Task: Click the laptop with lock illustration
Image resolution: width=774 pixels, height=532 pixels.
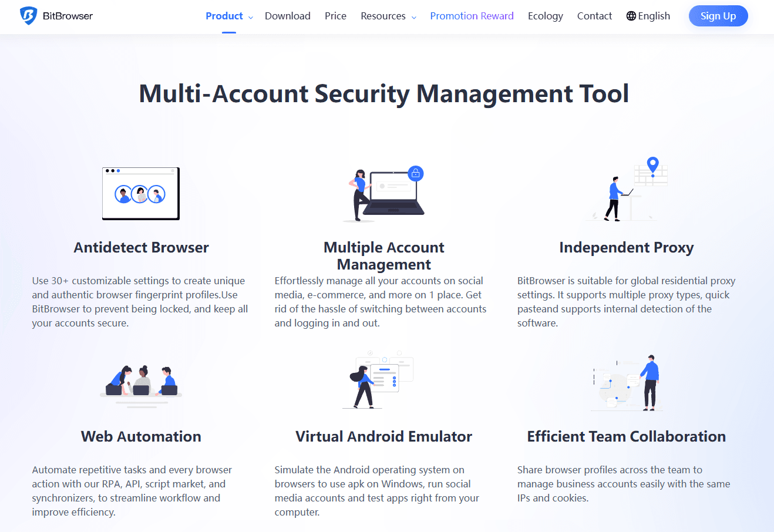Action: 384,193
